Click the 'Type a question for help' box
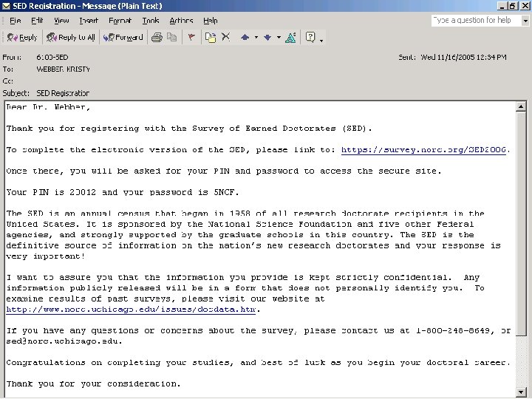Image resolution: width=532 pixels, height=399 pixels. [x=477, y=21]
